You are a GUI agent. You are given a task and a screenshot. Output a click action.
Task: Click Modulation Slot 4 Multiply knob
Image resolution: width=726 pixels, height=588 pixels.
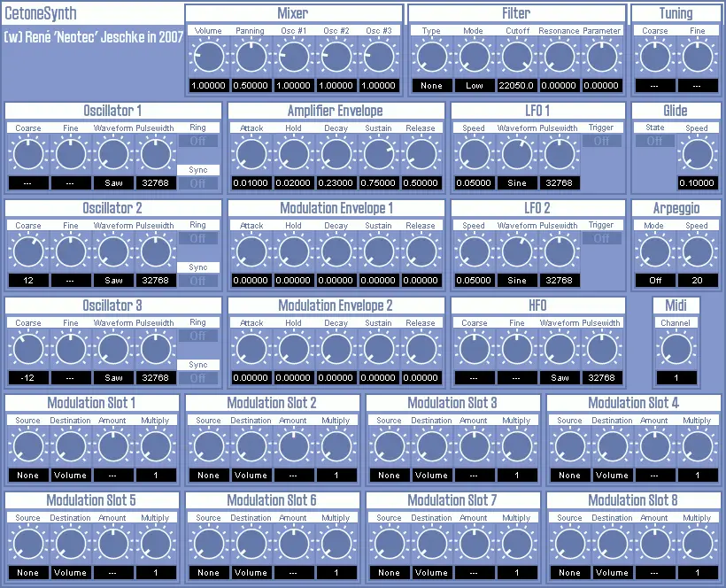[x=698, y=446]
